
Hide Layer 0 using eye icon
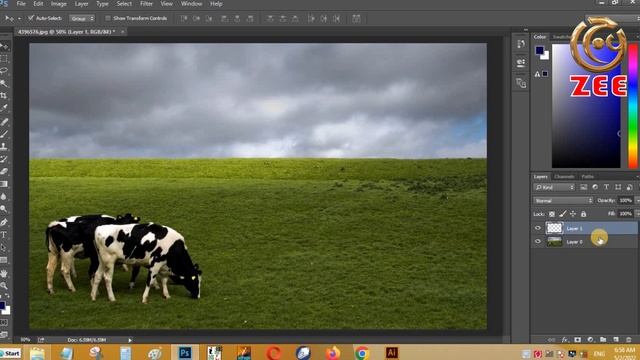coord(538,241)
